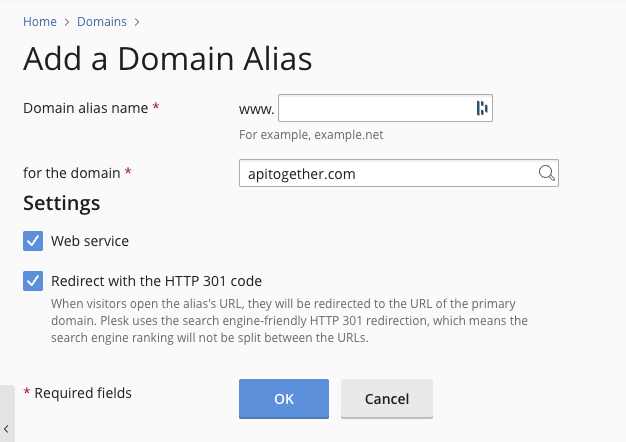This screenshot has width=626, height=442.
Task: Click the password manager icon in alias field
Action: click(482, 108)
